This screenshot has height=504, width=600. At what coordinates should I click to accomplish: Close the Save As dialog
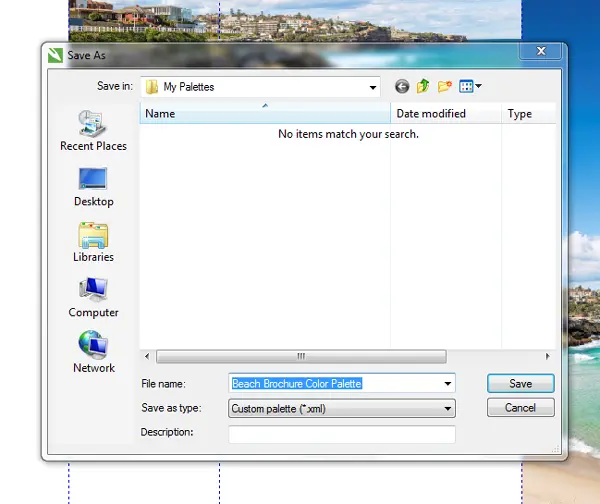click(541, 51)
